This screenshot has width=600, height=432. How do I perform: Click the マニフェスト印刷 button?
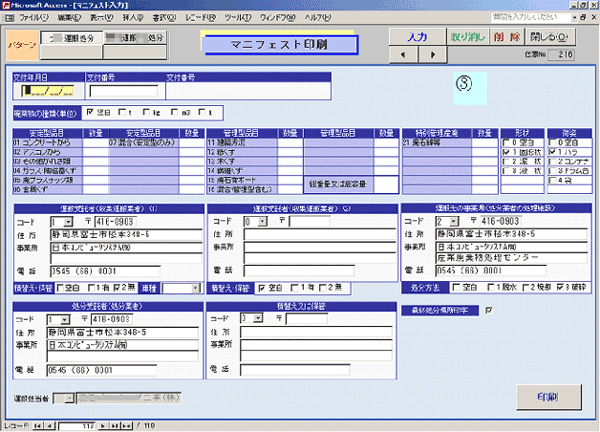click(x=279, y=44)
